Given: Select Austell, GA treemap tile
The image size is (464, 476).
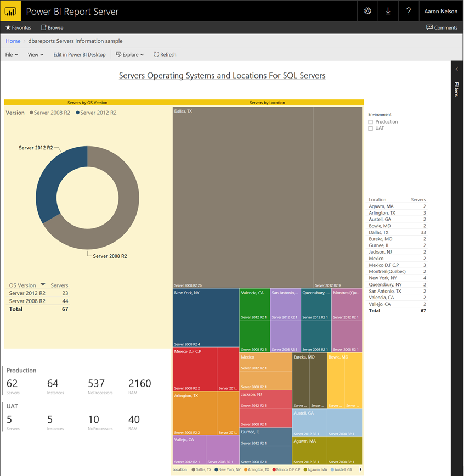Looking at the screenshot, I should pos(327,423).
